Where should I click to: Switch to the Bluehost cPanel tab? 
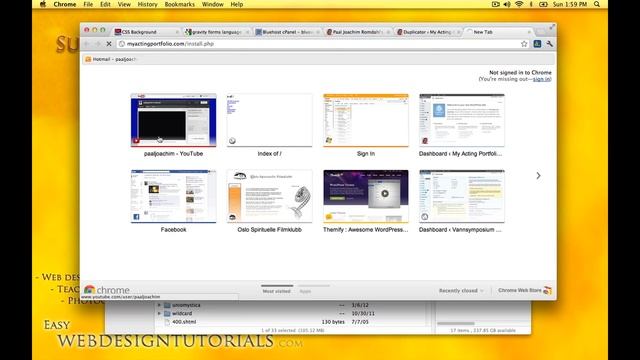[287, 31]
